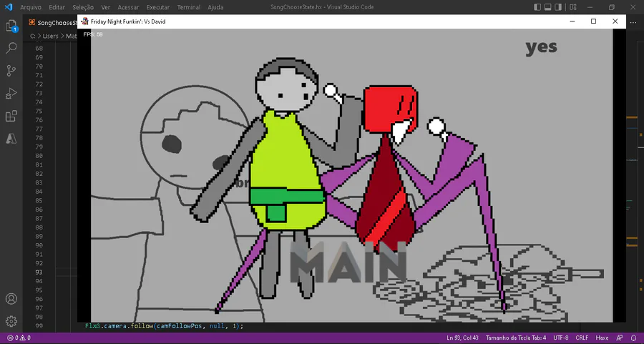The image size is (644, 344).
Task: Open the Editar menu
Action: (x=57, y=7)
